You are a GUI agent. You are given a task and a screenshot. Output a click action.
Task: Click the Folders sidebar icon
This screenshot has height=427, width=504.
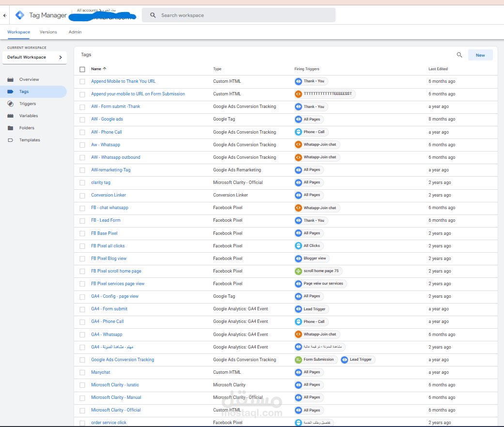click(x=10, y=128)
